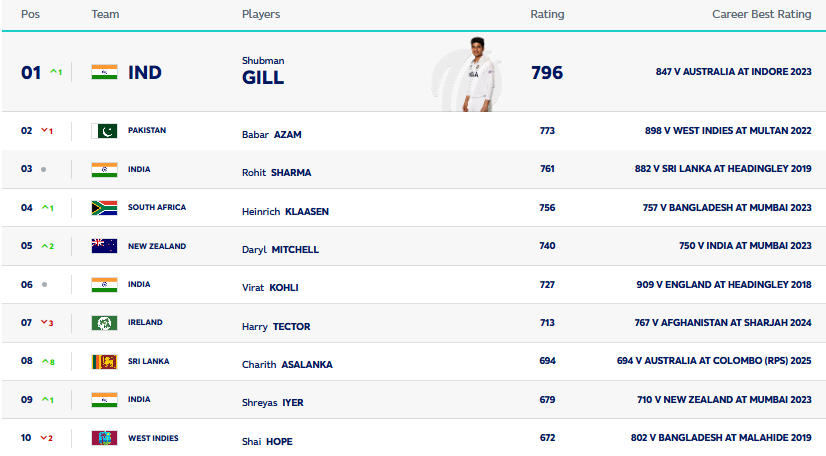Open Virat Kohli's player profile
Image resolution: width=826 pixels, height=456 pixels.
270,288
